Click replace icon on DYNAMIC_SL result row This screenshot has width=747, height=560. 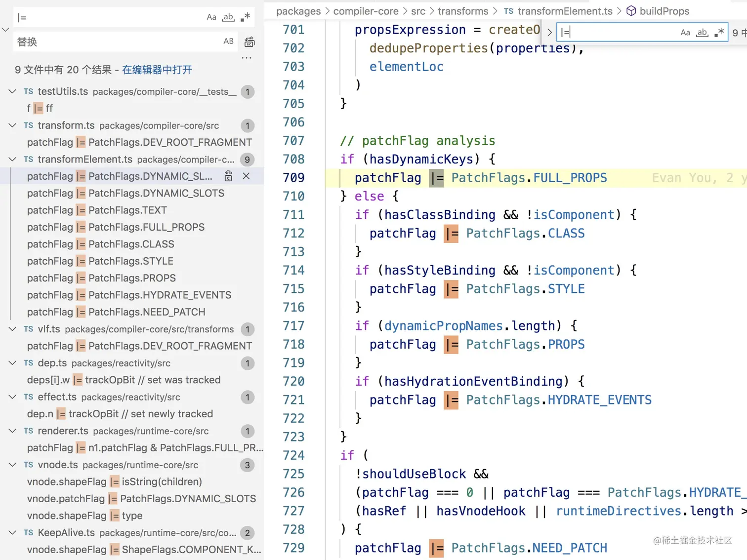pos(228,176)
